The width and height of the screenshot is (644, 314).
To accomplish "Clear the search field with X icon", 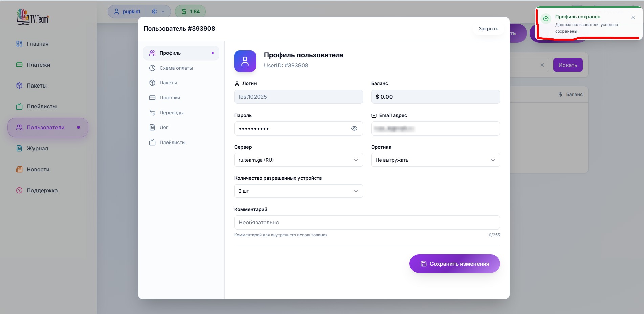I will (x=542, y=65).
